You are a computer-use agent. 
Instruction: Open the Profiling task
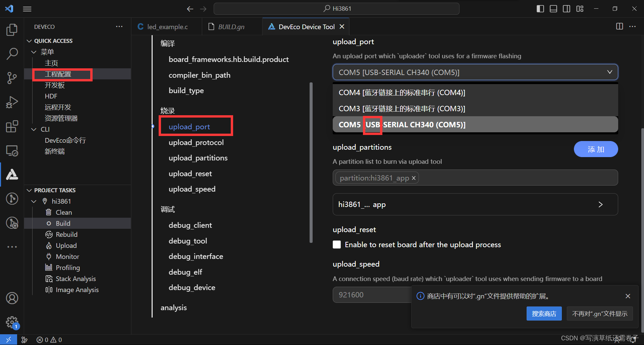coord(68,268)
